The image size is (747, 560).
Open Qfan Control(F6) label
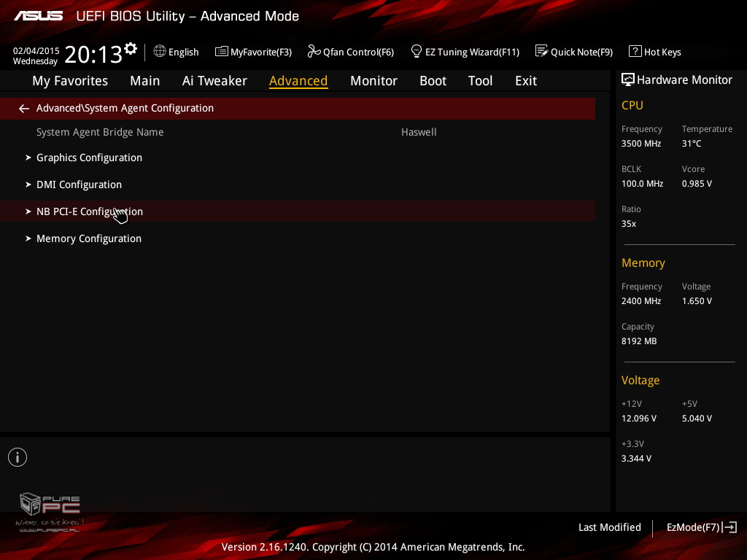pyautogui.click(x=358, y=52)
